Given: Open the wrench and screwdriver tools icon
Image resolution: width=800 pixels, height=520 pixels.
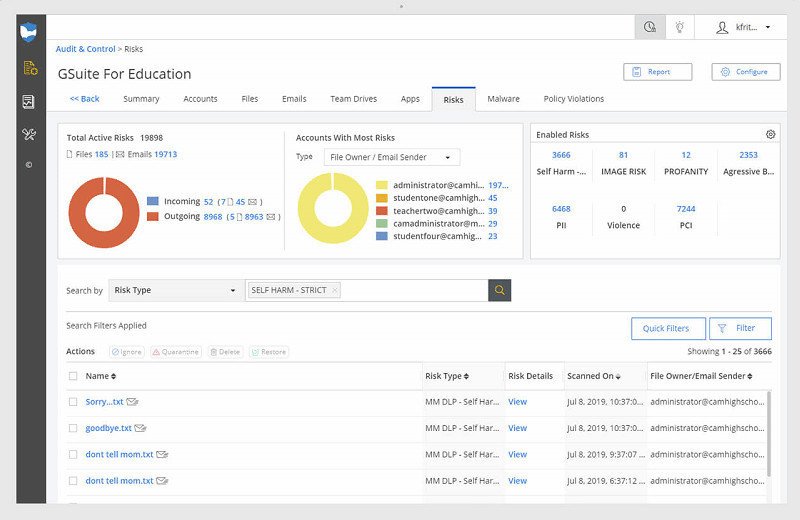Looking at the screenshot, I should click(x=29, y=135).
